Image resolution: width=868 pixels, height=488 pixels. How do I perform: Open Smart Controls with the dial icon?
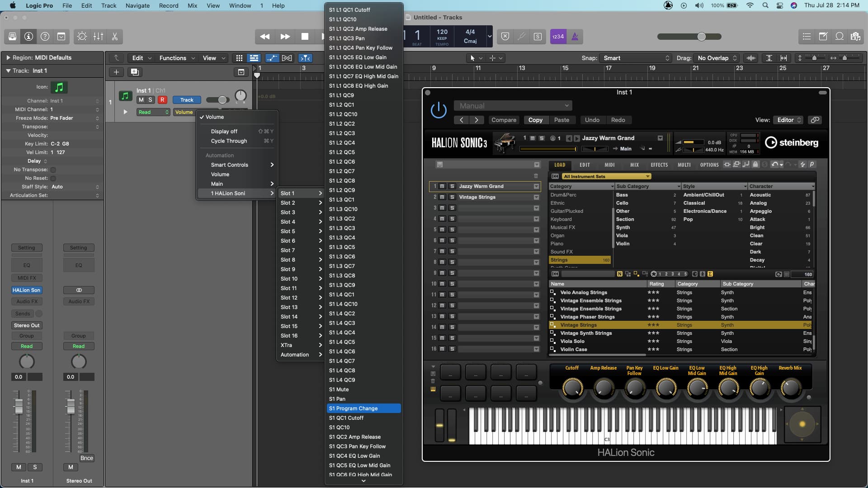(82, 37)
